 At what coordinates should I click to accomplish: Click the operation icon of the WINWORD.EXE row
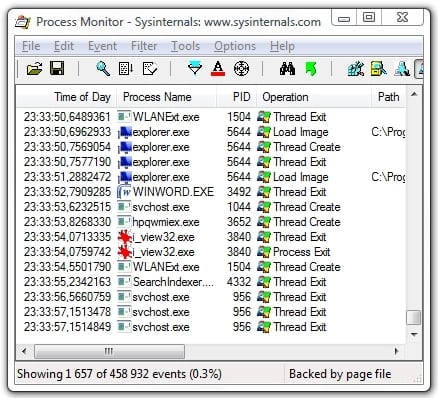pos(264,192)
